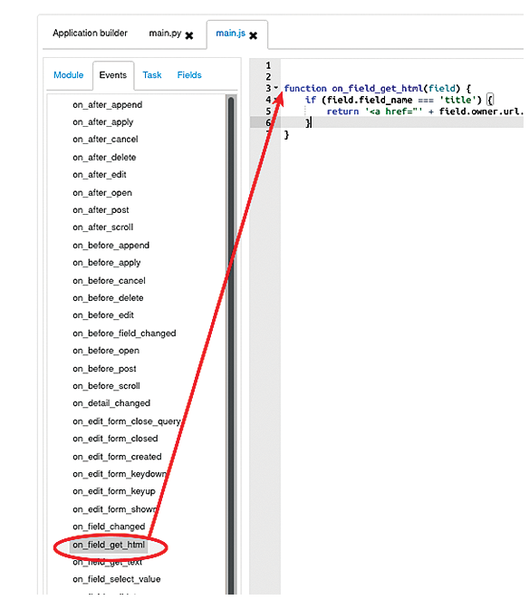Image resolution: width=529 pixels, height=600 pixels.
Task: Switch to the Application builder tab
Action: pyautogui.click(x=90, y=33)
